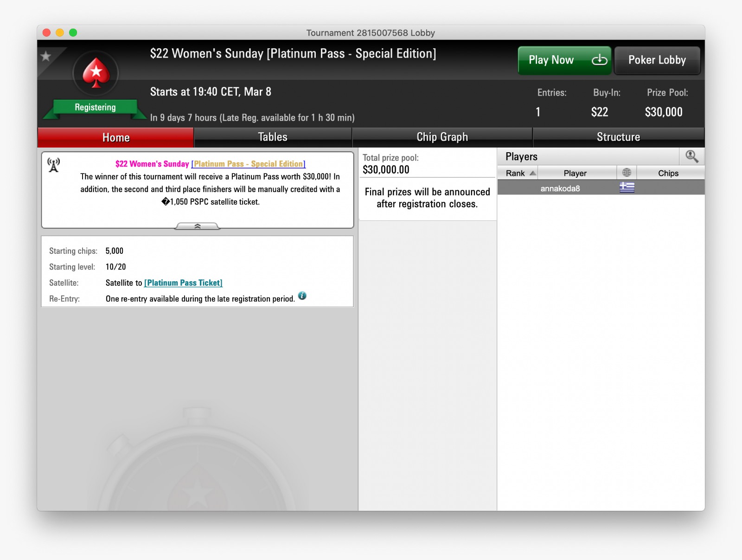Click the Starting level 10/20 value
The image size is (742, 560).
pyautogui.click(x=115, y=267)
